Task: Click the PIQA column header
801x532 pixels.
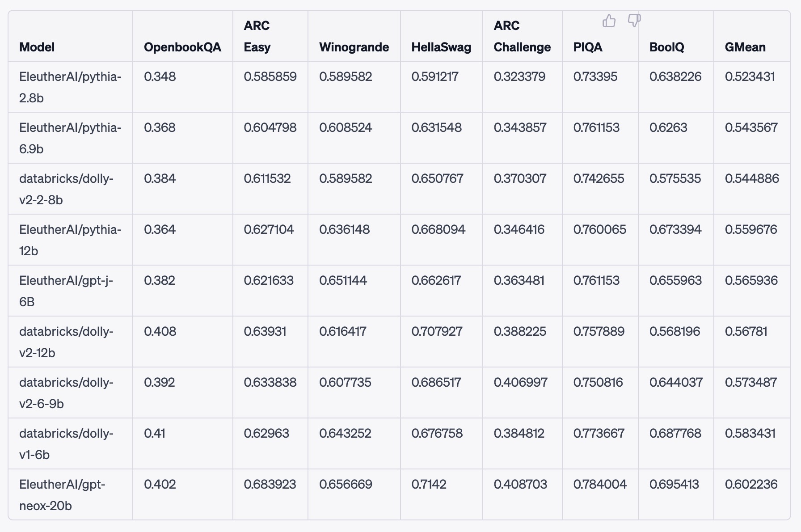Action: point(588,47)
